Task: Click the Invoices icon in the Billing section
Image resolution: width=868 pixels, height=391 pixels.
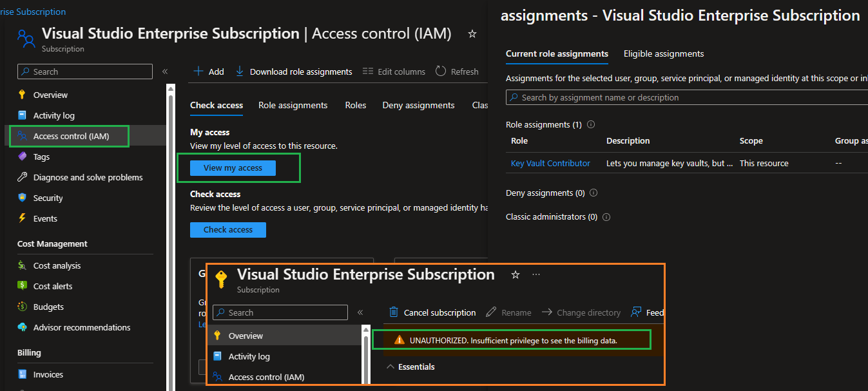Action: pyautogui.click(x=22, y=374)
